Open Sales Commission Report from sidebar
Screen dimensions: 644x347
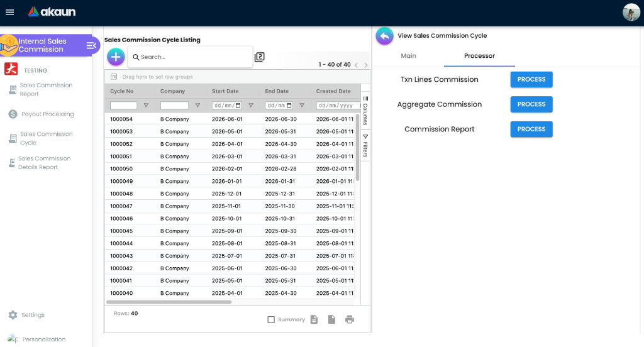tap(46, 89)
